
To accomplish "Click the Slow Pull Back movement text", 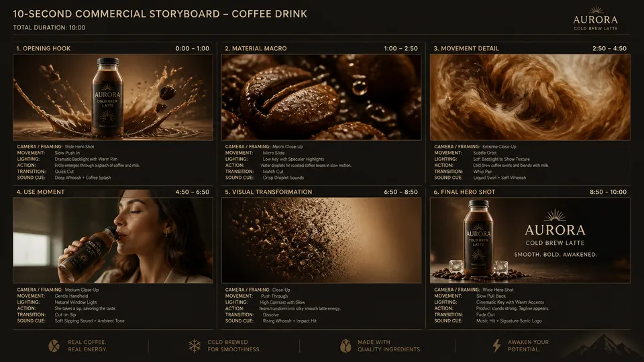I will tap(491, 296).
